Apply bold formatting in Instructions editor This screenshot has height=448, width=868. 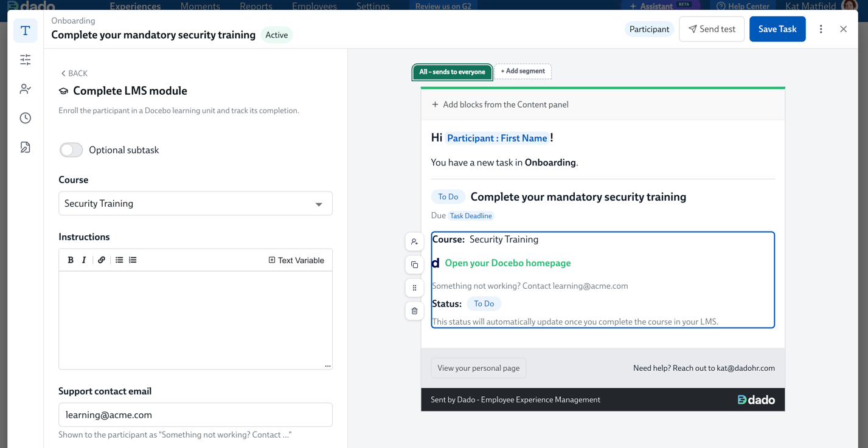pos(71,260)
